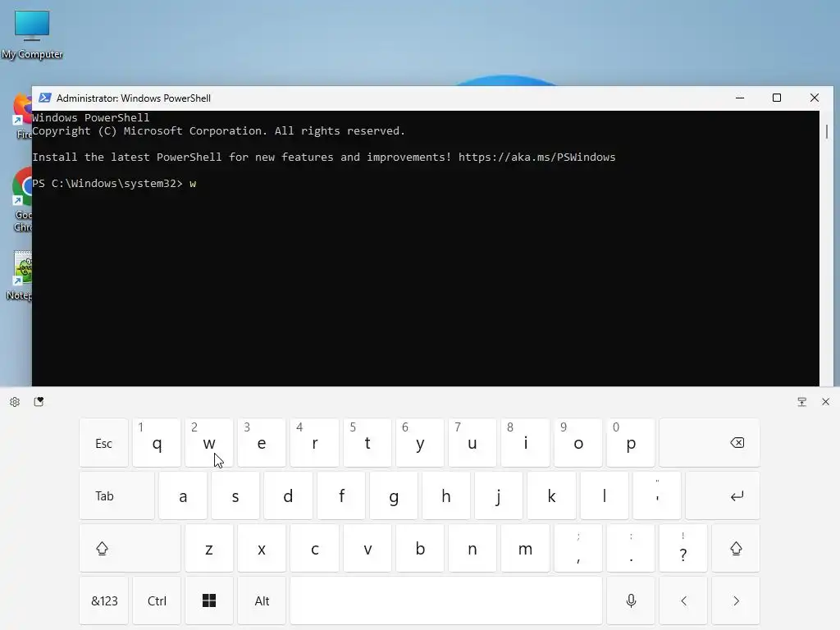Image resolution: width=840 pixels, height=630 pixels.
Task: Tap the Ctrl key
Action: (x=157, y=601)
